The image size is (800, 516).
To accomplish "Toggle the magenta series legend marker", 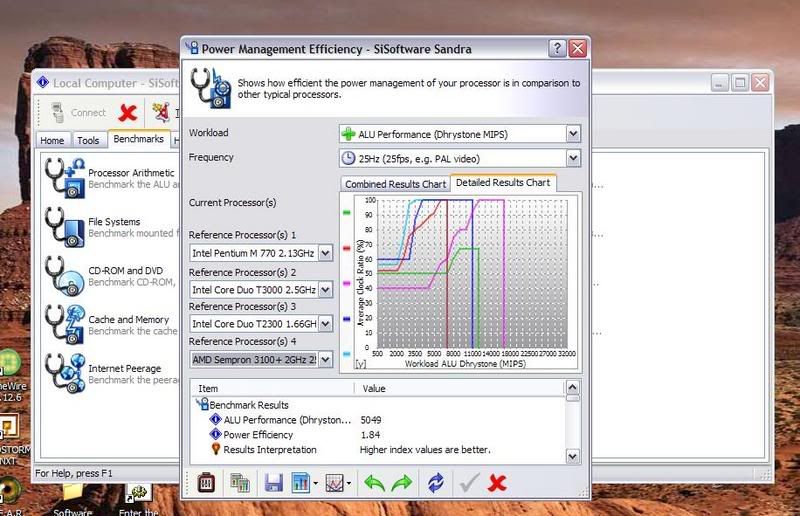I will coord(346,283).
